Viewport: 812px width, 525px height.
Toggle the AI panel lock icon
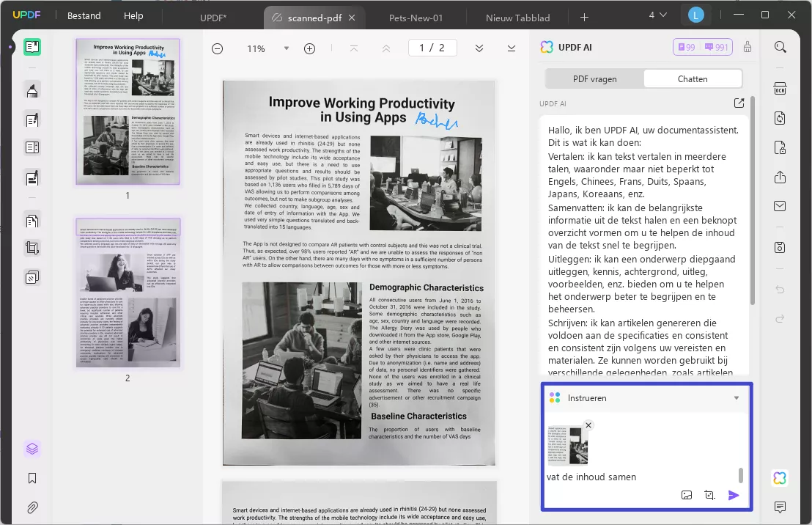[x=748, y=48]
